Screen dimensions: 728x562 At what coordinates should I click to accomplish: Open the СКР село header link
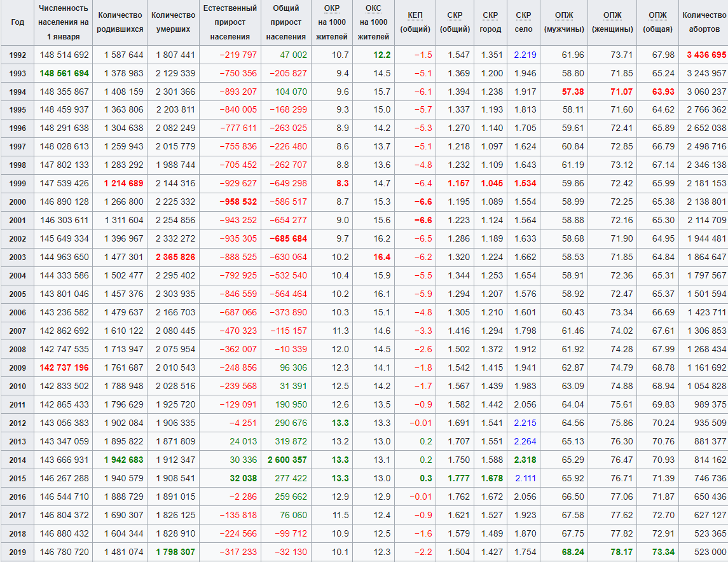point(523,15)
